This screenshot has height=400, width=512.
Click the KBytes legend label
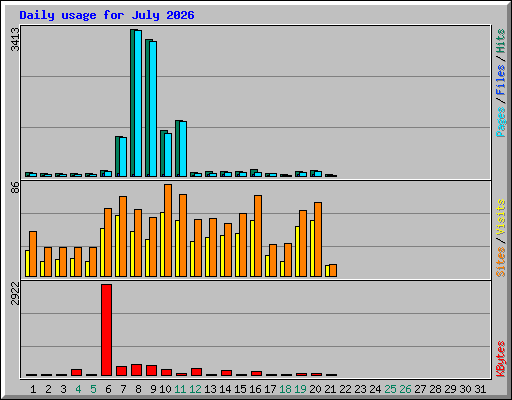(x=501, y=359)
